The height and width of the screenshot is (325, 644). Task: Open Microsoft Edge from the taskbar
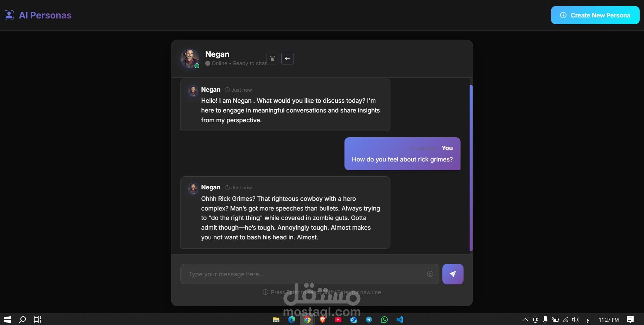tap(292, 320)
